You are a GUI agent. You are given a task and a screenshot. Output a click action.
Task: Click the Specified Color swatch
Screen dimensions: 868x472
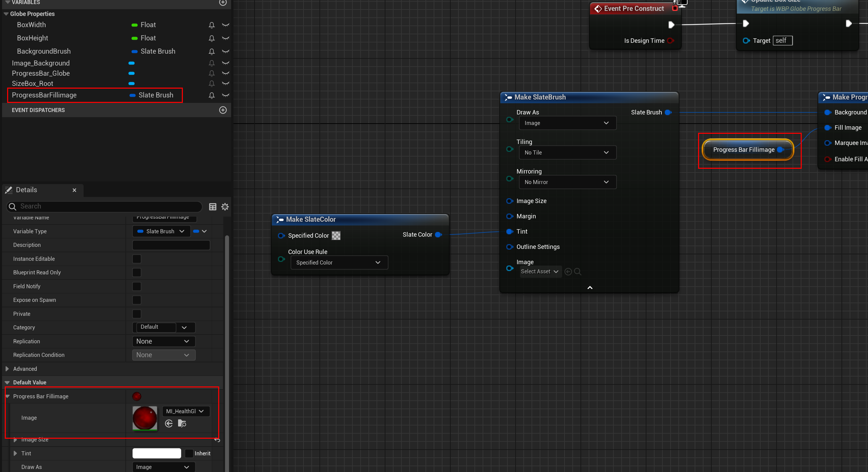click(x=336, y=236)
